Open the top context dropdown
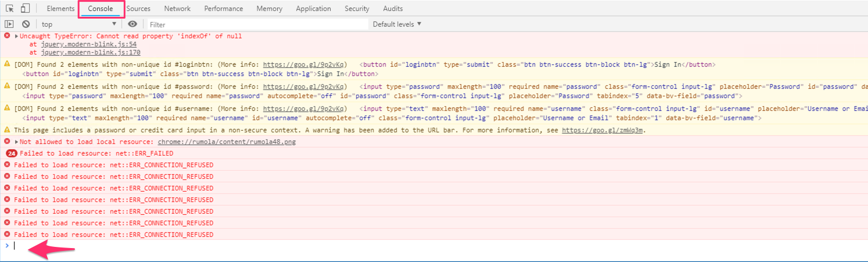 79,24
